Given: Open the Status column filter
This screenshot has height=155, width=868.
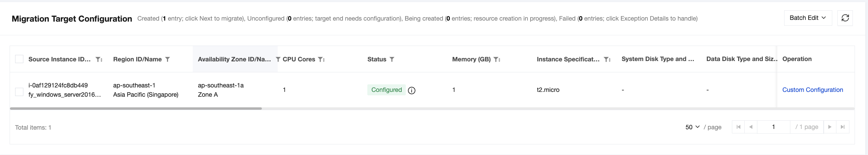Looking at the screenshot, I should coord(392,59).
